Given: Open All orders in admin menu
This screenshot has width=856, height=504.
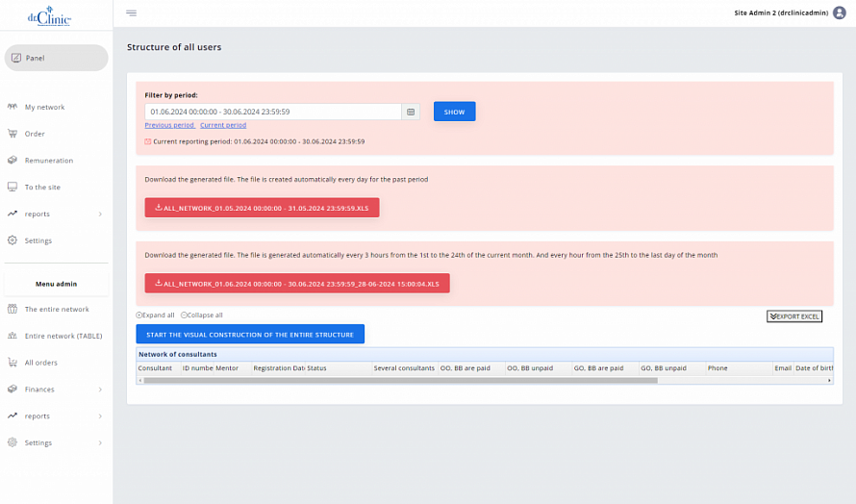Looking at the screenshot, I should click(40, 363).
